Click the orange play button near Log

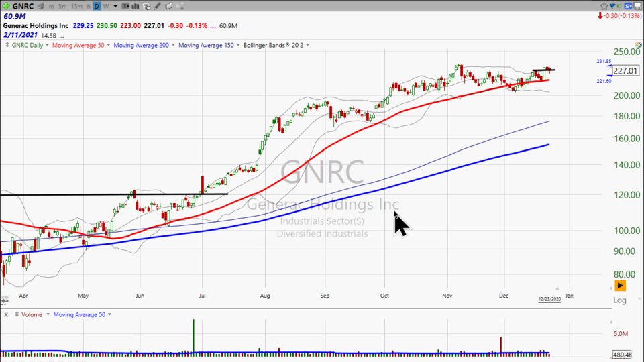click(620, 286)
